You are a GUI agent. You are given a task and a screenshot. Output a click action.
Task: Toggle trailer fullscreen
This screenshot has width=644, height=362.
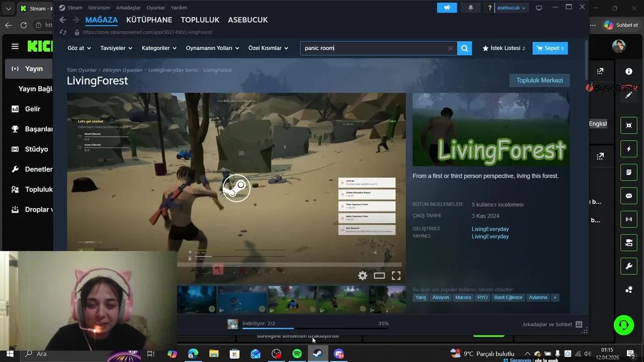coord(396,276)
